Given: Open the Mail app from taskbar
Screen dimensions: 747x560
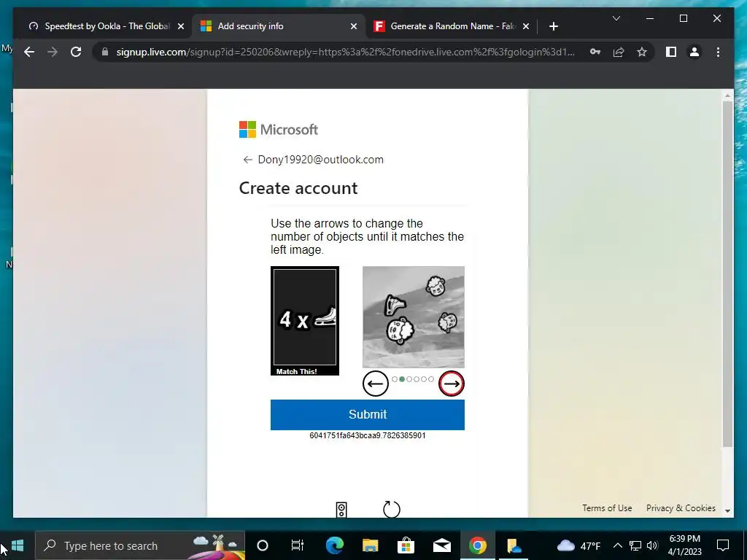Looking at the screenshot, I should (x=441, y=545).
